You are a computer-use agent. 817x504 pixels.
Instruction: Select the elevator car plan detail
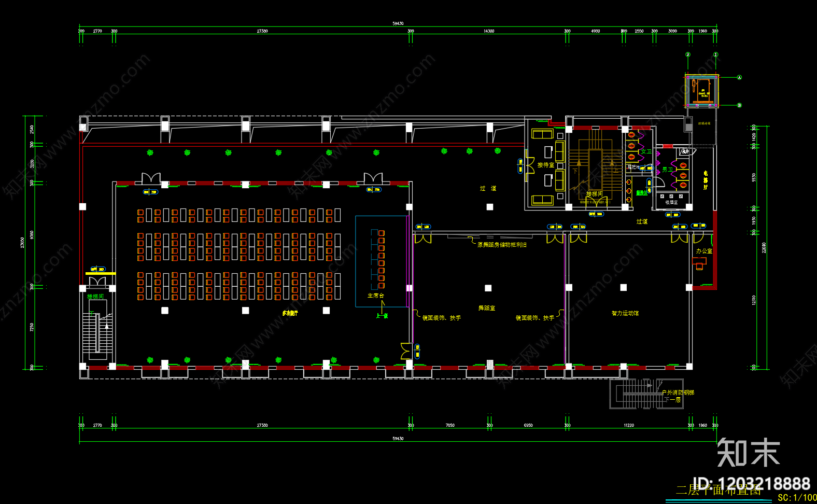tap(702, 91)
